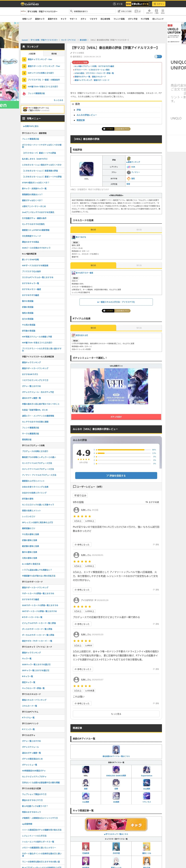Switch ranking to 掲示板 tab
186x868 pixels.
(54, 54)
